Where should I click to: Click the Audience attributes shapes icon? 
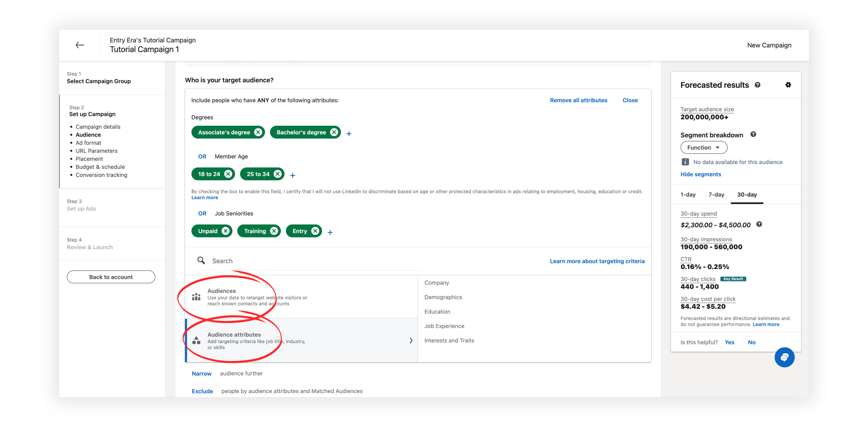pyautogui.click(x=196, y=341)
